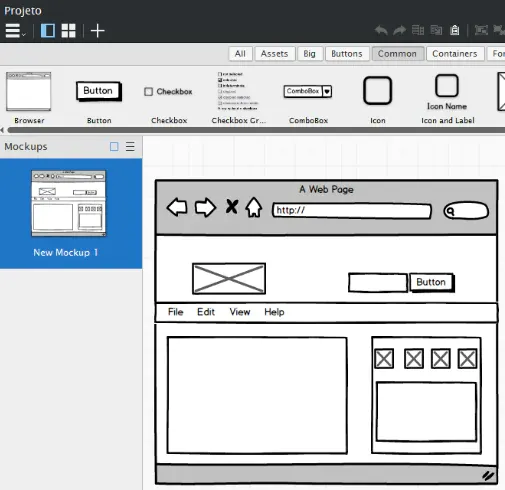Switch to the Big library tab
This screenshot has width=505, height=490.
(309, 54)
